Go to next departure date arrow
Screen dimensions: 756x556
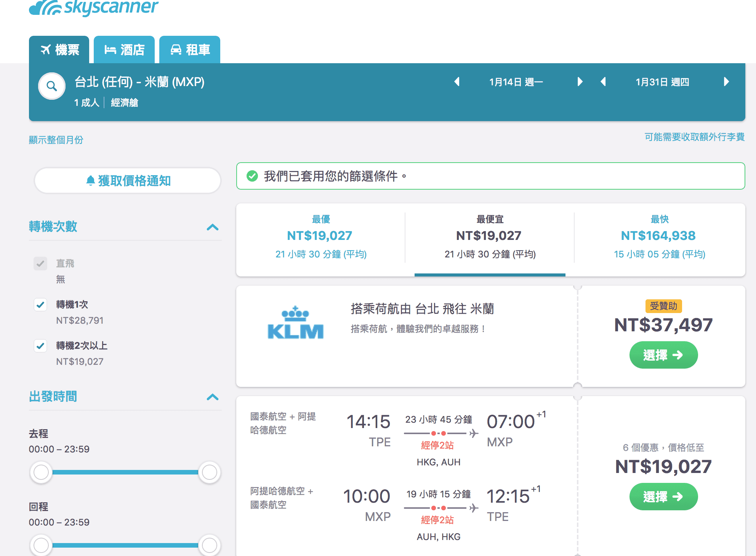pos(580,81)
